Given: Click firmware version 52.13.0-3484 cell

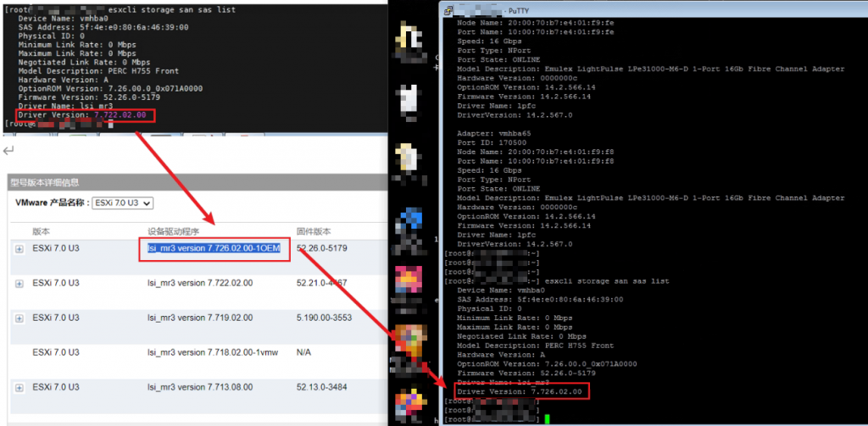Looking at the screenshot, I should coord(322,387).
